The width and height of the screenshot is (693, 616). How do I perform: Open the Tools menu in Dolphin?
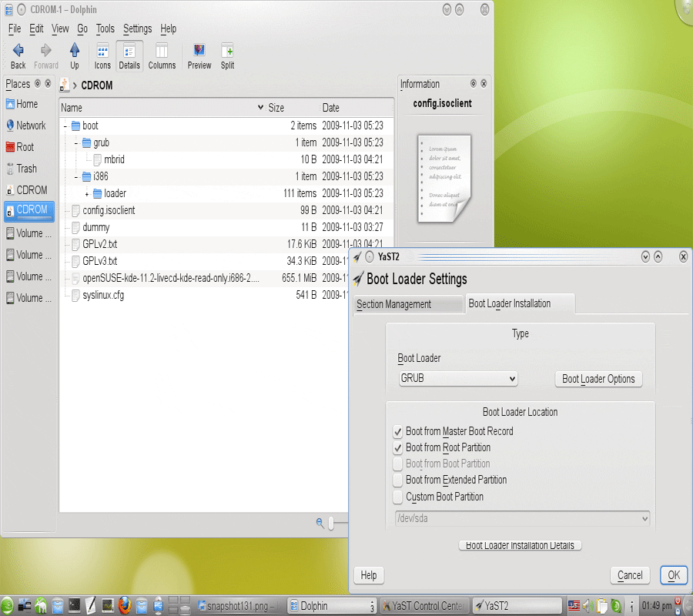(x=105, y=28)
